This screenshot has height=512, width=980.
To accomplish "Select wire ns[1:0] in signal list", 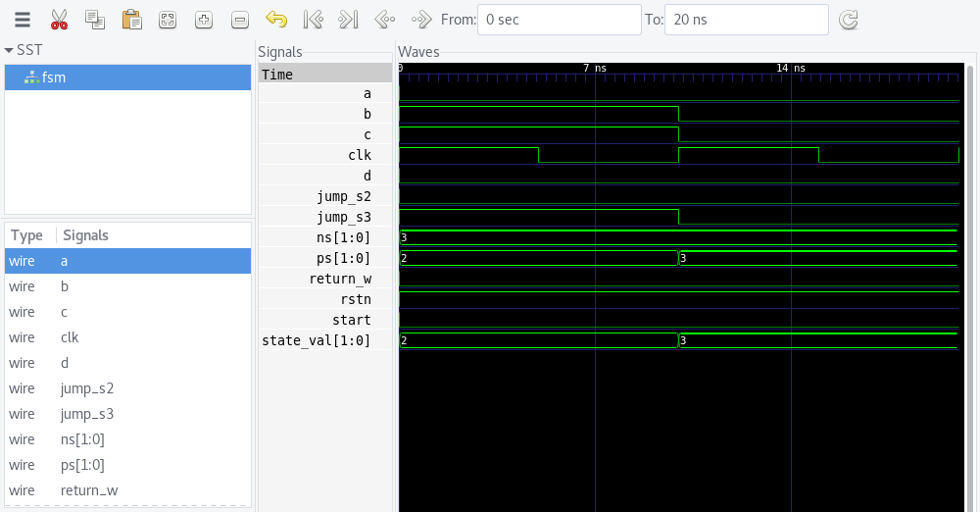I will coord(127,439).
